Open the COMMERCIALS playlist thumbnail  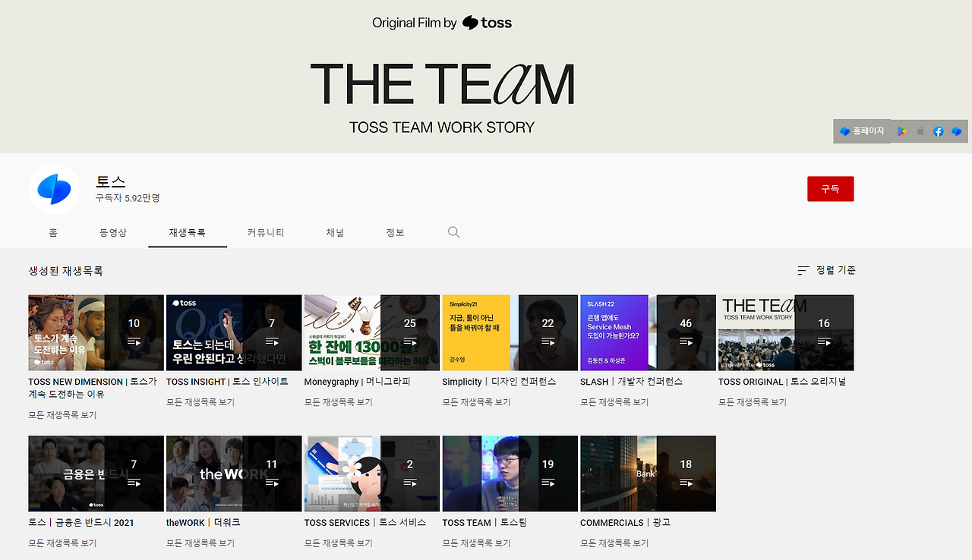point(648,473)
